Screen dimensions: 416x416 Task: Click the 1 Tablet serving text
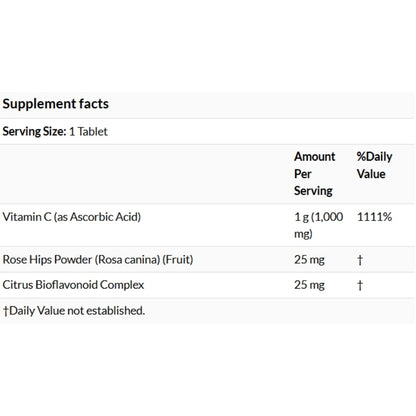click(x=88, y=131)
